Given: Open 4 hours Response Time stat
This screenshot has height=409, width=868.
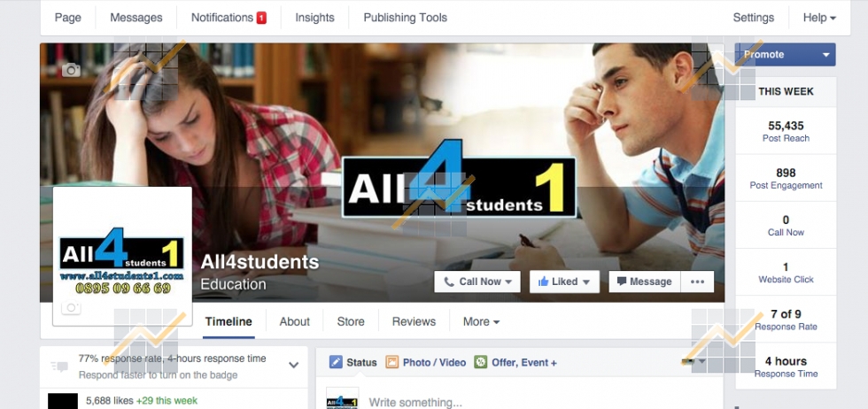Looking at the screenshot, I should (786, 367).
